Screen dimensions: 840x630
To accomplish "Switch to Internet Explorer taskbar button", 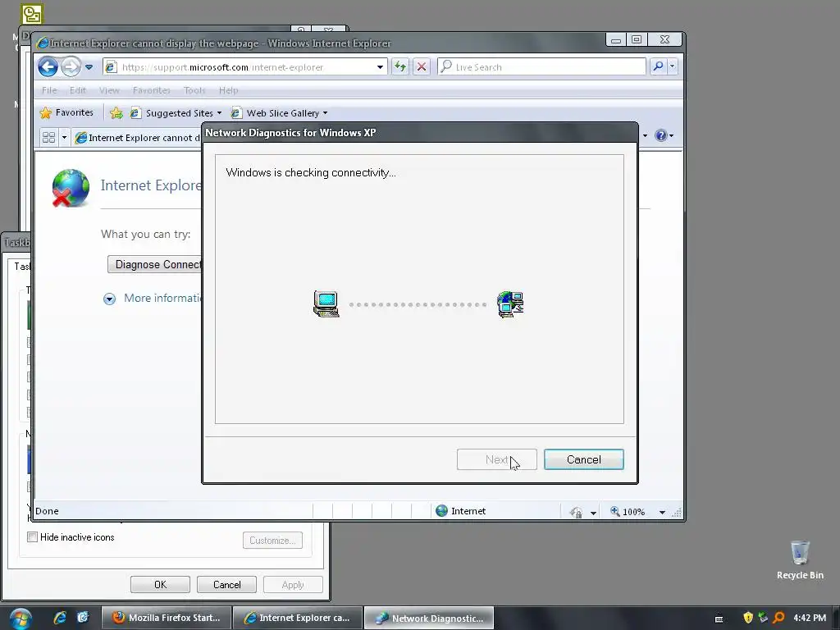I will point(297,618).
